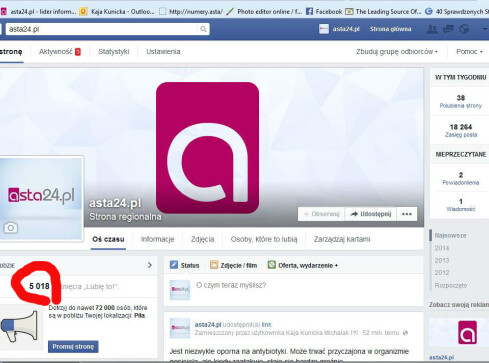Click the Zdjęcie / film photo icon

click(214, 265)
